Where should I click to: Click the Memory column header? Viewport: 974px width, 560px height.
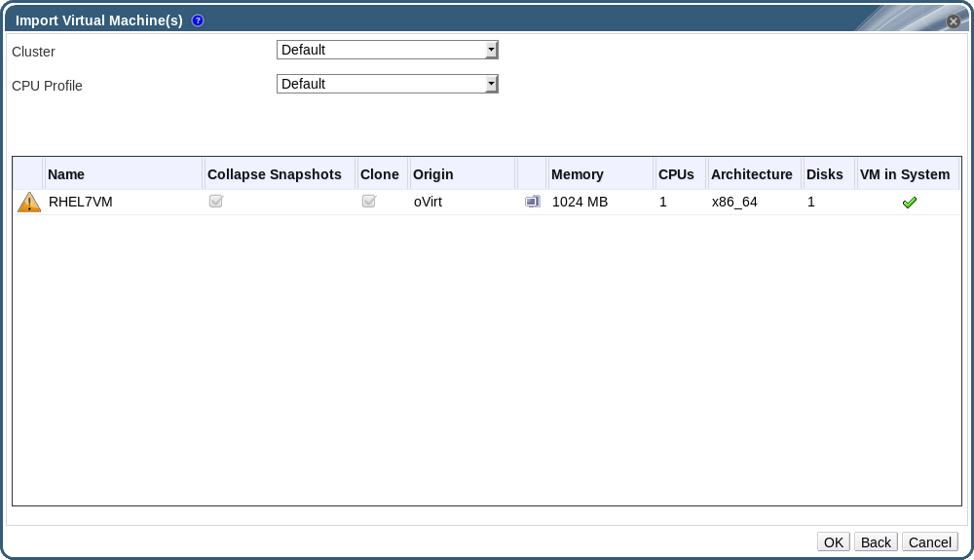(x=578, y=174)
